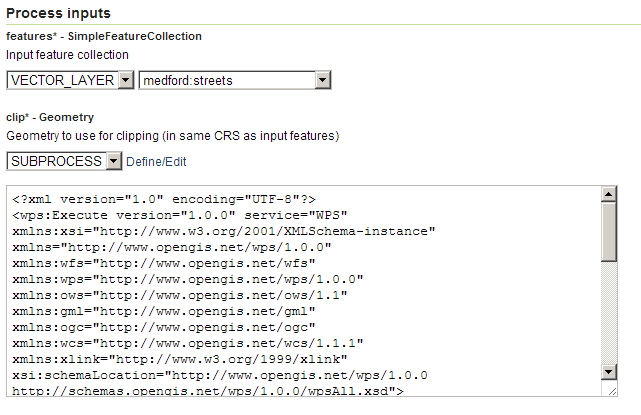Click the XML textarea scroll-up arrow

(609, 194)
